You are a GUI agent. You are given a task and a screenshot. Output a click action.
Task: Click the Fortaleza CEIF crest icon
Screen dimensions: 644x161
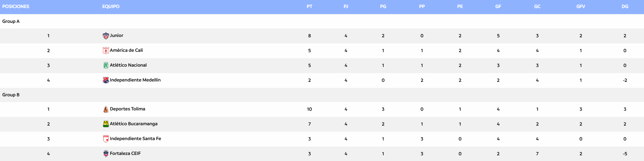[106, 154]
